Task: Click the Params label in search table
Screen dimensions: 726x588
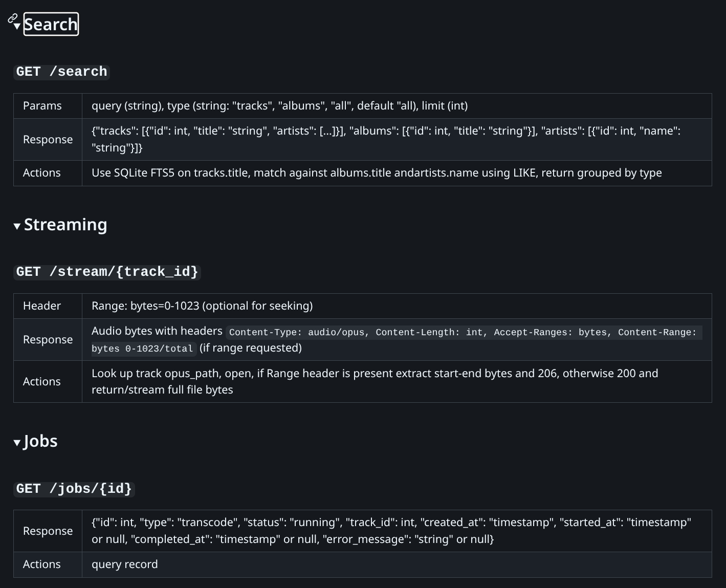Action: point(42,106)
